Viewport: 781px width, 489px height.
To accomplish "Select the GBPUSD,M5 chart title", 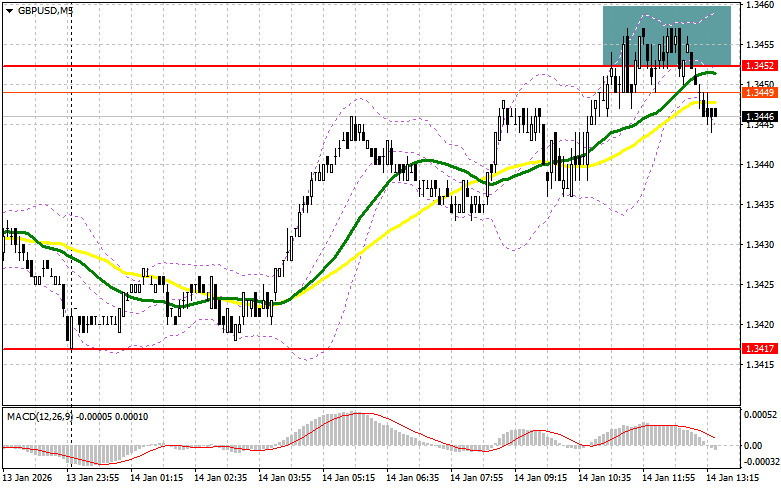I will (x=45, y=10).
